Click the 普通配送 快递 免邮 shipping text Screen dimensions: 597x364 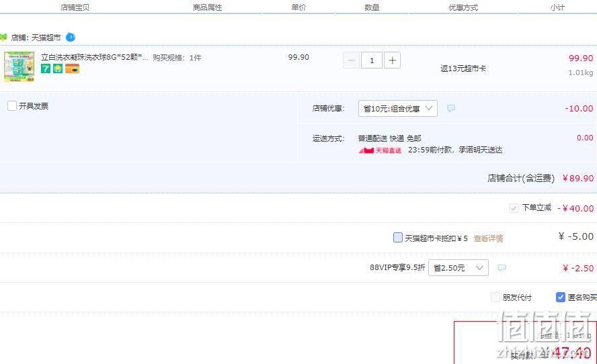tap(389, 138)
